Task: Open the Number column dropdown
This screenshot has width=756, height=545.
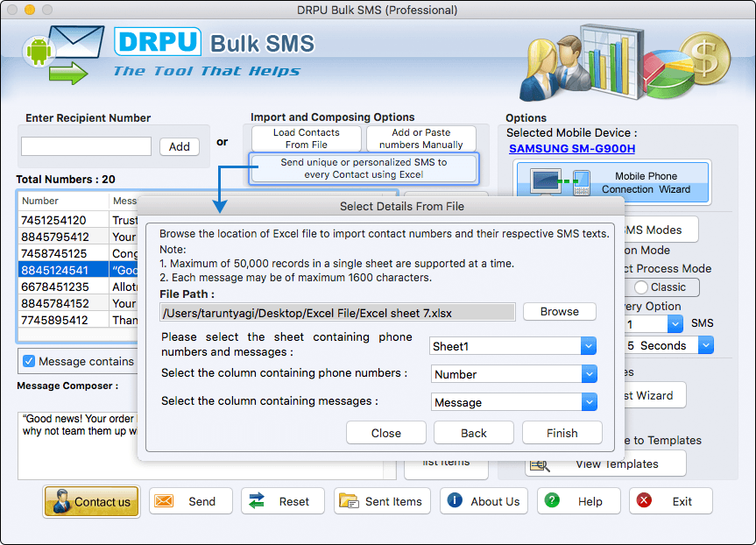Action: (590, 374)
